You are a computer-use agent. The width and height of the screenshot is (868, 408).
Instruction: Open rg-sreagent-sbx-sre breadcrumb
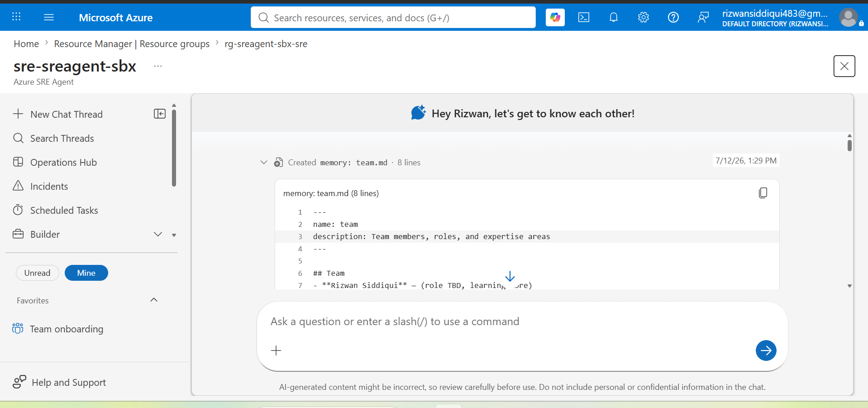click(x=266, y=43)
